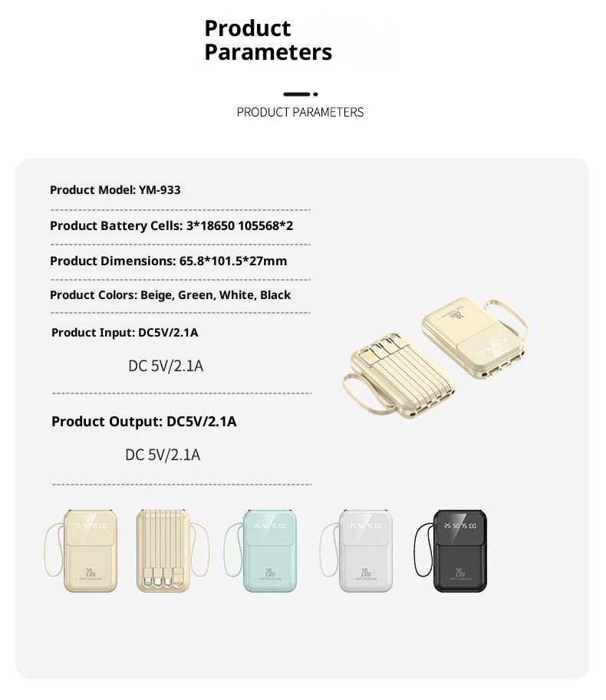
Task: Click the beige power bank front view thumbnail
Action: [90, 550]
